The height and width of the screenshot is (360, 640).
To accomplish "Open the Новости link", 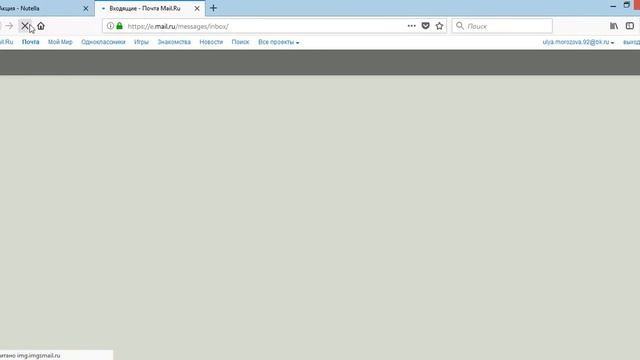I will click(211, 42).
